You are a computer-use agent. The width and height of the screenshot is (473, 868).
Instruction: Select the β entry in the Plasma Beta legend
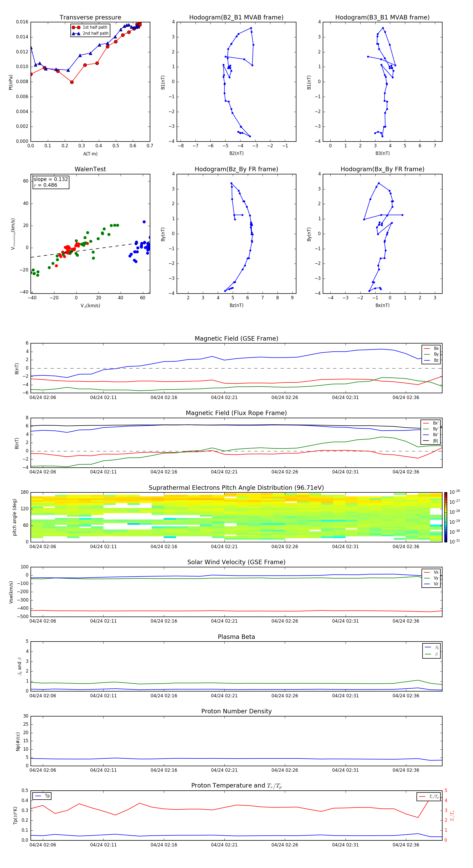point(431,654)
